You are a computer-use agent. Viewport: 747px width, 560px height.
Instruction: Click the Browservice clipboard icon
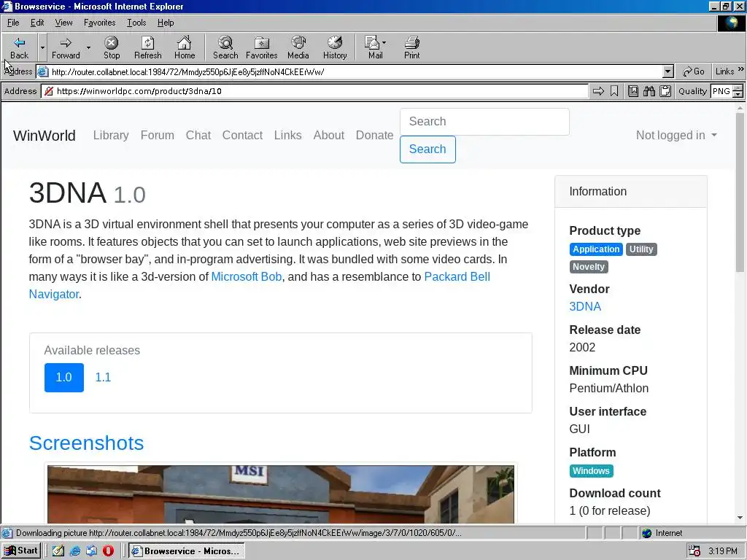pos(665,91)
